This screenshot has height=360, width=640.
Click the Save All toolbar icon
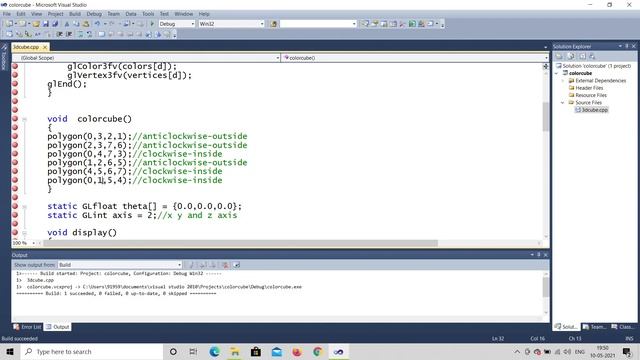coord(55,24)
